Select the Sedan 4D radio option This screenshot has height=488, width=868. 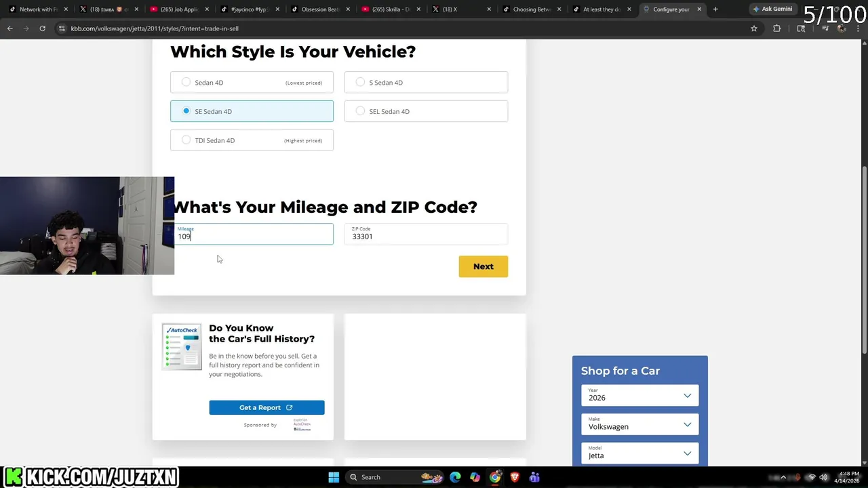point(252,82)
